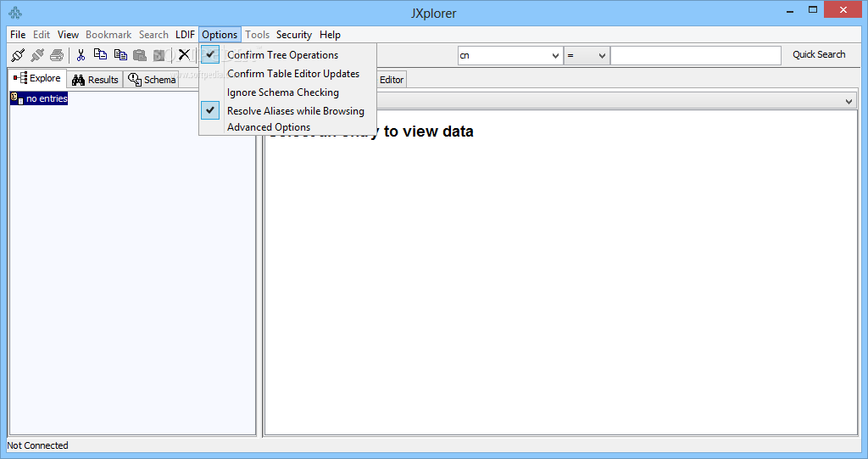Click the greyed Disconnect plug icon
The height and width of the screenshot is (459, 868).
pos(37,55)
